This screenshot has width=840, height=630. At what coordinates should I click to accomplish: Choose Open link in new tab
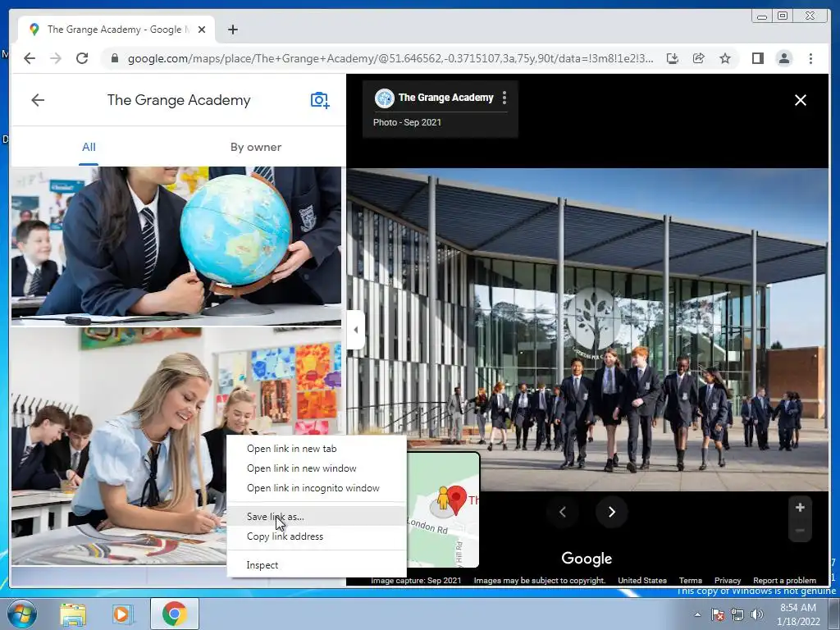[x=317, y=449]
